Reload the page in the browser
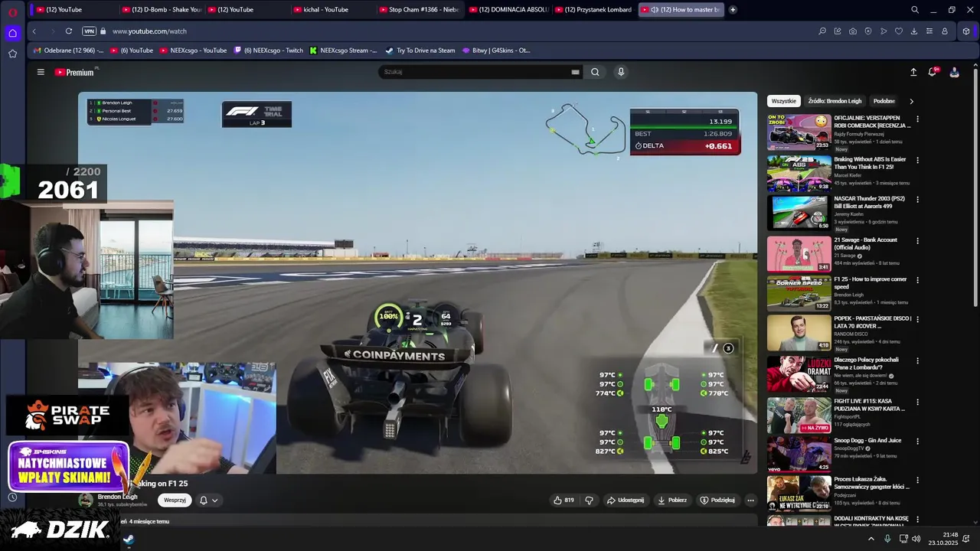This screenshot has width=980, height=551. click(69, 31)
